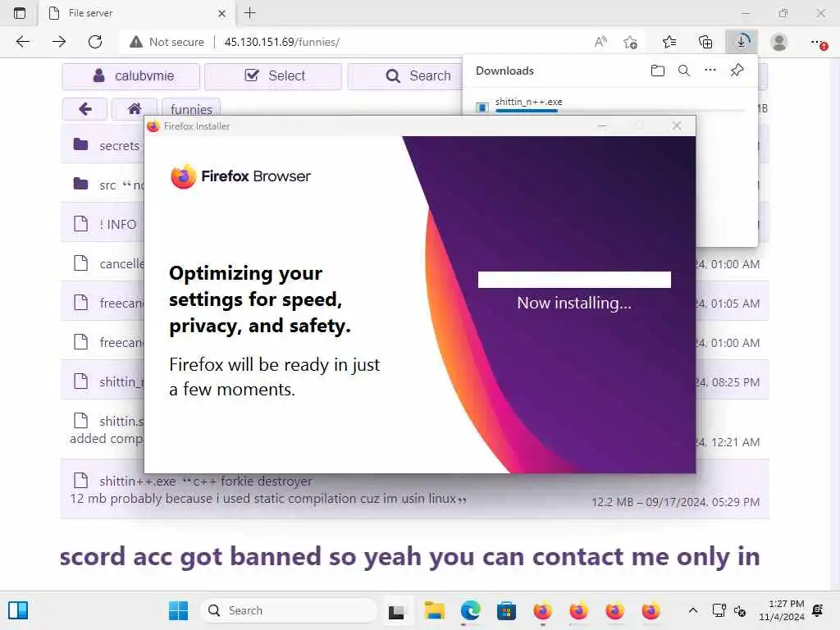840x630 pixels.
Task: Open downloads folder icon in Downloads panel
Action: pos(658,71)
